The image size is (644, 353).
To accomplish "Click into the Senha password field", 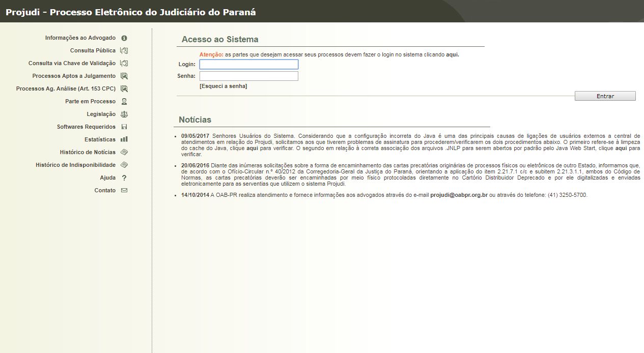I will 249,76.
